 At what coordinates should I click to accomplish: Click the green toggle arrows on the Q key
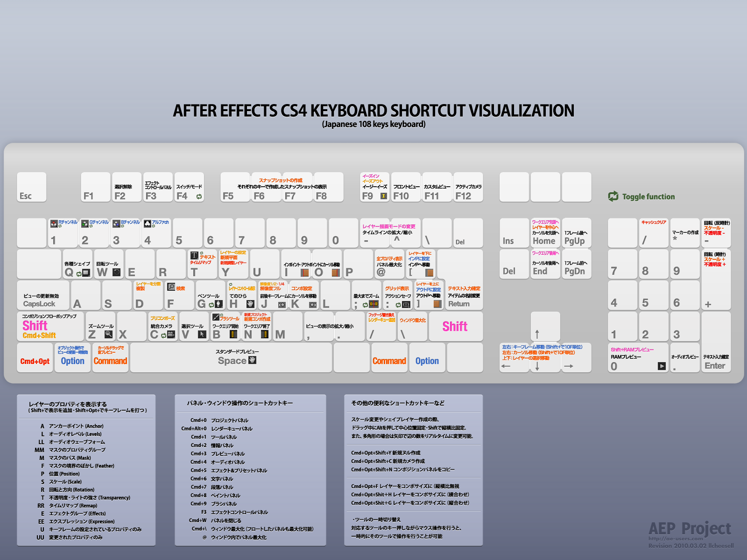(79, 273)
